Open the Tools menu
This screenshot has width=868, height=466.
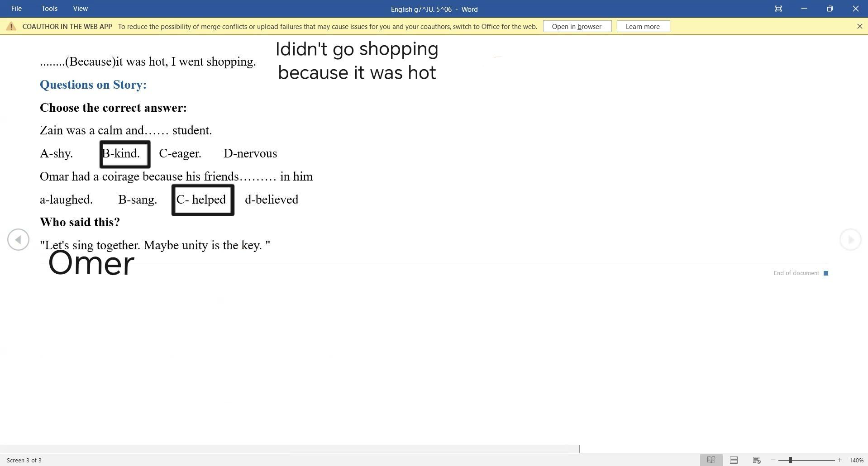(49, 9)
